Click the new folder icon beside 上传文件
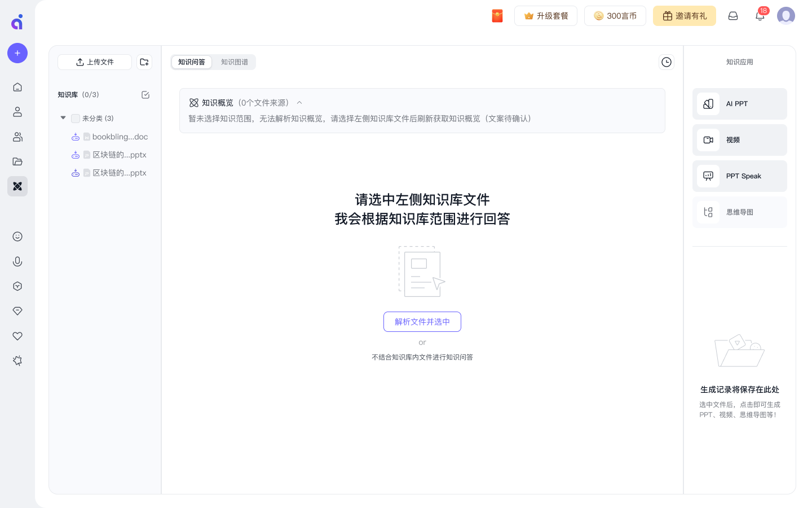 coord(144,62)
